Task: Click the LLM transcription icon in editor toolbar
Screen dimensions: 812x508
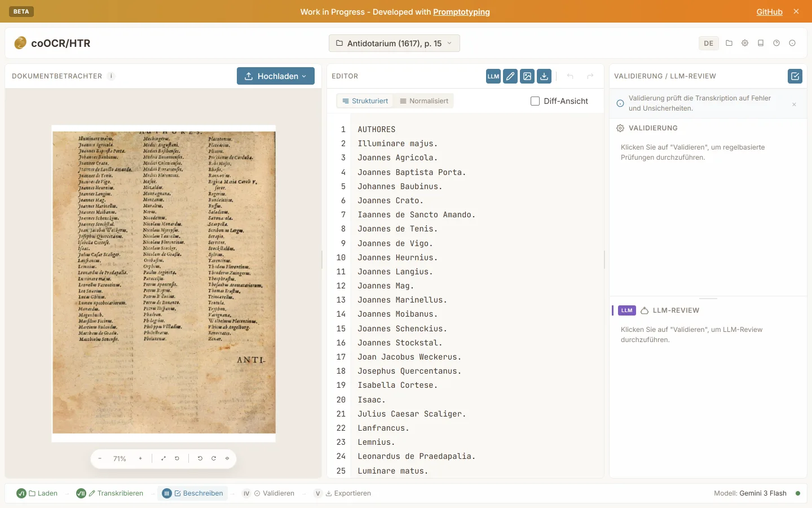Action: click(x=493, y=76)
